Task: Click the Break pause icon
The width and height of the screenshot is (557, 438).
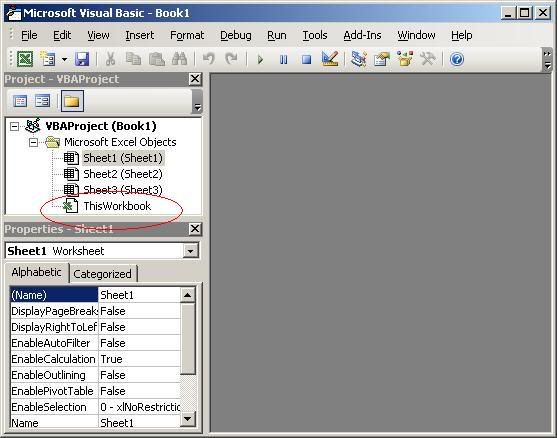Action: tap(283, 59)
